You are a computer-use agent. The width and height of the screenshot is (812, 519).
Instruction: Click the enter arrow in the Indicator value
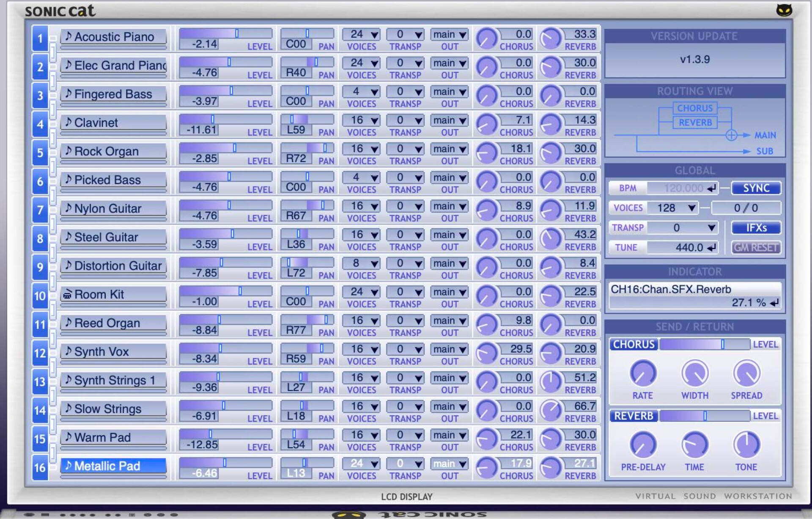pos(774,303)
